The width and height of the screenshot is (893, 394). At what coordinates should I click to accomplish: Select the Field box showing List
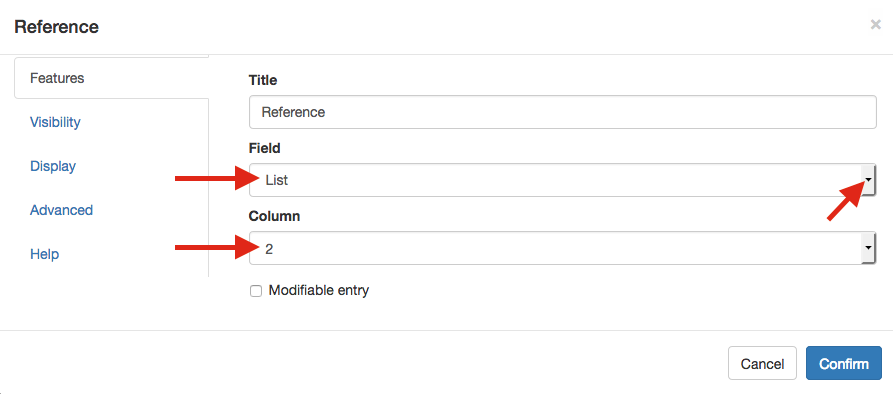562,180
